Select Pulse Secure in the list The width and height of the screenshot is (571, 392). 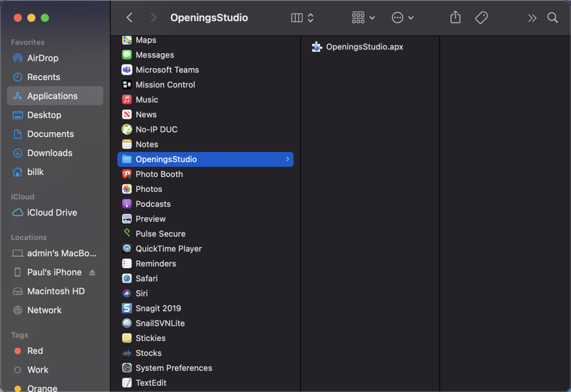pos(205,234)
